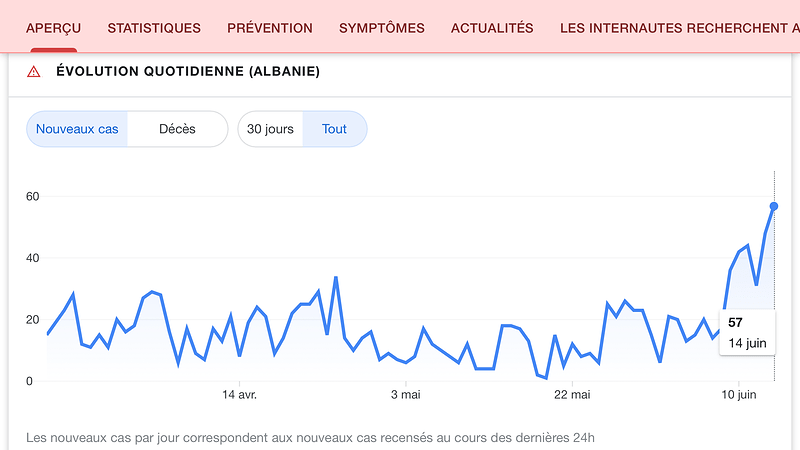Viewport: 800px width, 450px height.
Task: Open the ACTUALITÉS tab
Action: coord(492,28)
